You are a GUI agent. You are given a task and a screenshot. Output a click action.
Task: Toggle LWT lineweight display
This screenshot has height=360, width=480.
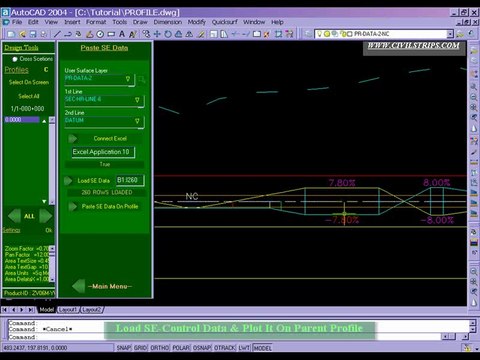[244, 348]
